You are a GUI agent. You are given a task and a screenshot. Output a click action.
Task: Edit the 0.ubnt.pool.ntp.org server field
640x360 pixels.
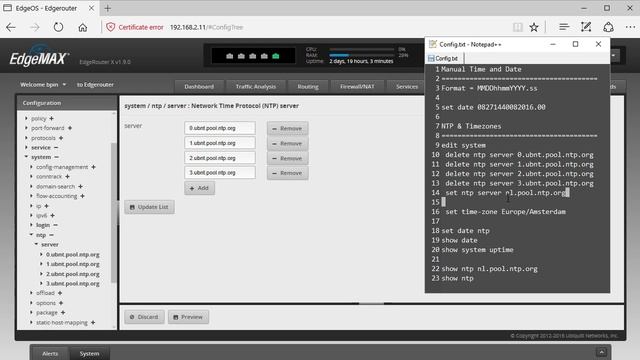click(220, 128)
